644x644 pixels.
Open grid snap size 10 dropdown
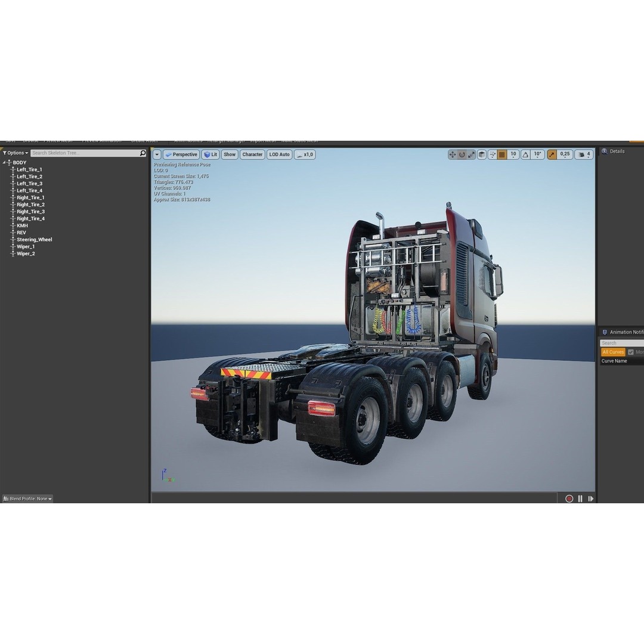pos(513,154)
